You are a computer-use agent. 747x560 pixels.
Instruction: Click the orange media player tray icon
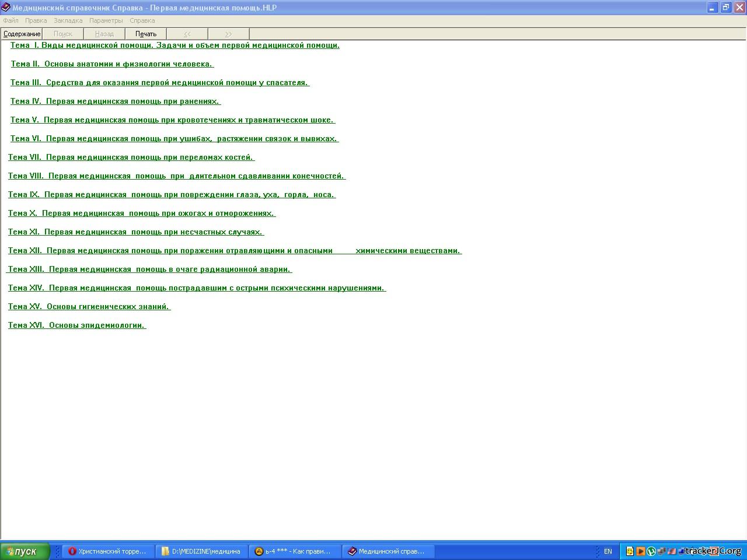point(640,551)
